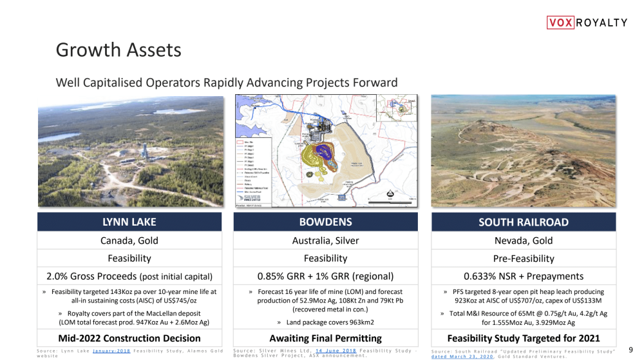This screenshot has width=644, height=363.
Task: Select the Bowdens site map image
Action: tap(327, 151)
